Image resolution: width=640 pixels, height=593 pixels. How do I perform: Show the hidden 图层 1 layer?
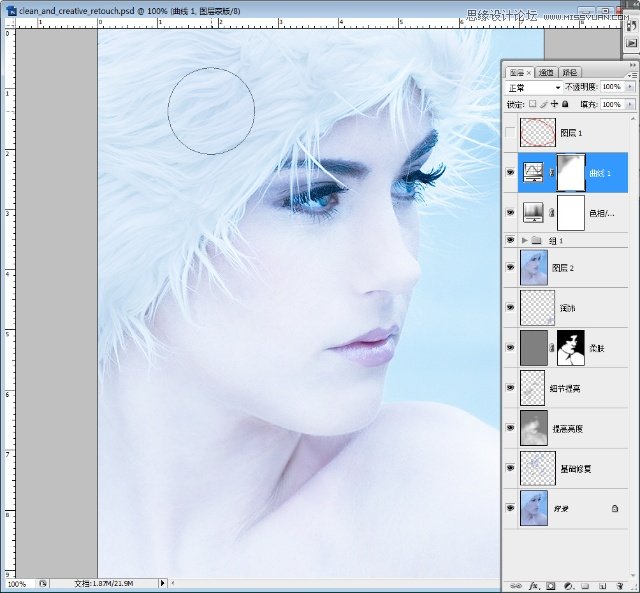point(510,133)
